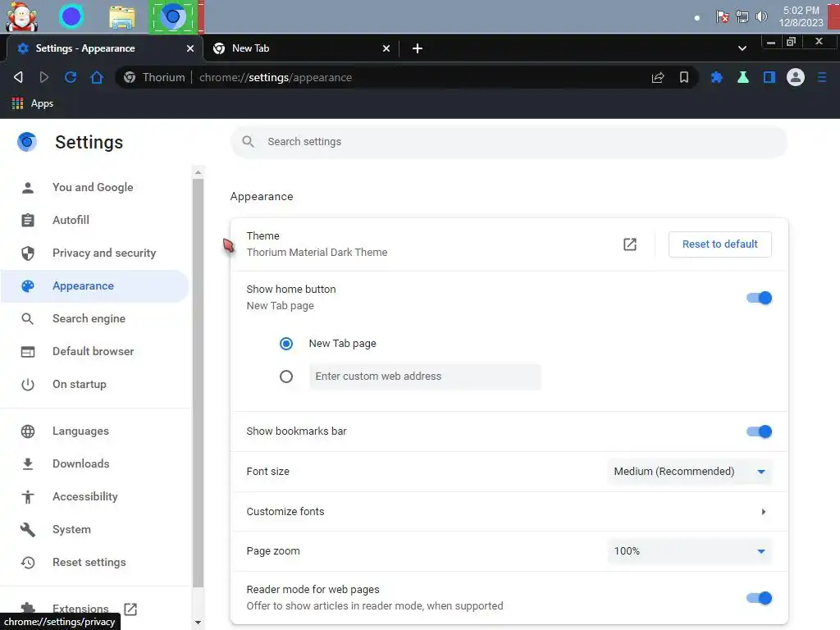
Task: Open the Default browser section
Action: [95, 351]
